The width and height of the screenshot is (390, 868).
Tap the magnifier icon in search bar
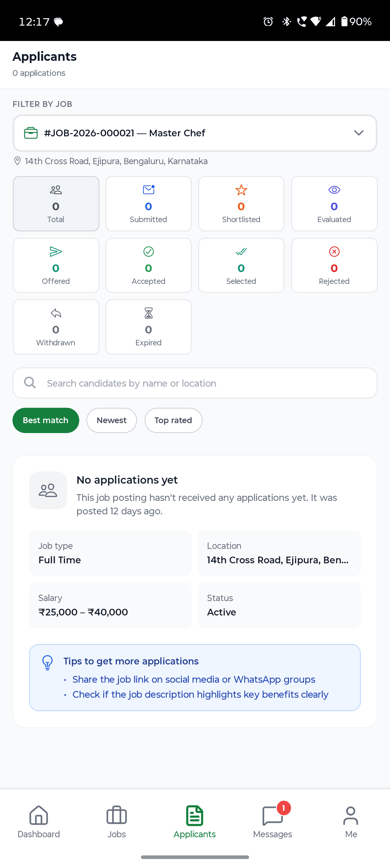[30, 383]
